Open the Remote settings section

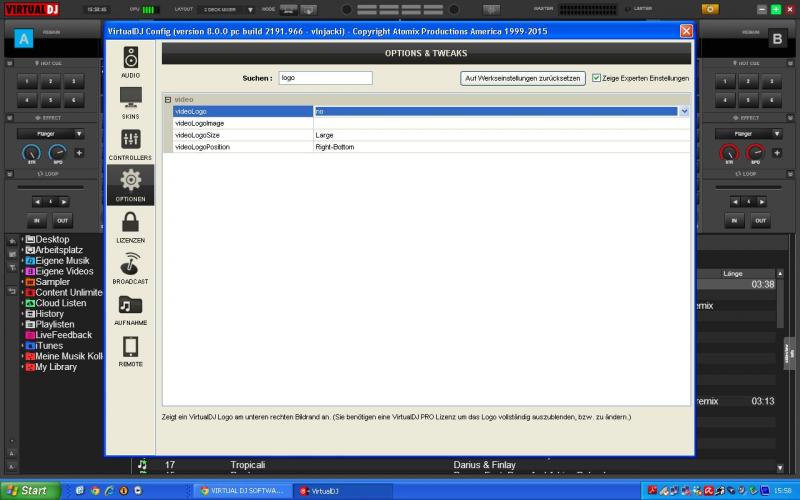131,352
